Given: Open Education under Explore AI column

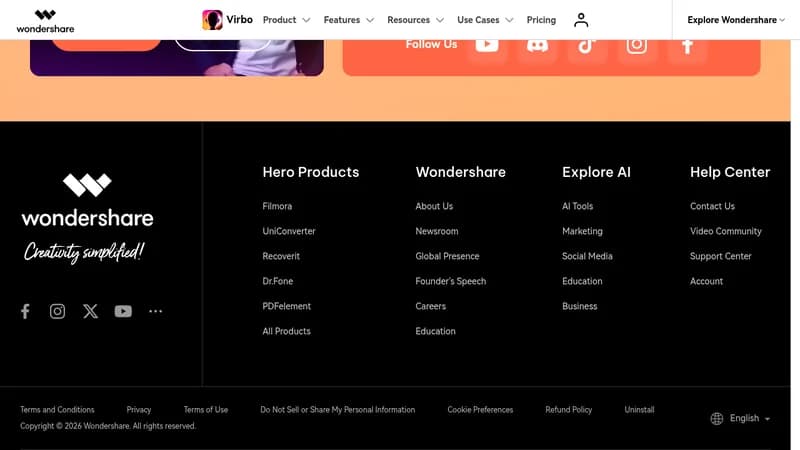Looking at the screenshot, I should pyautogui.click(x=582, y=281).
